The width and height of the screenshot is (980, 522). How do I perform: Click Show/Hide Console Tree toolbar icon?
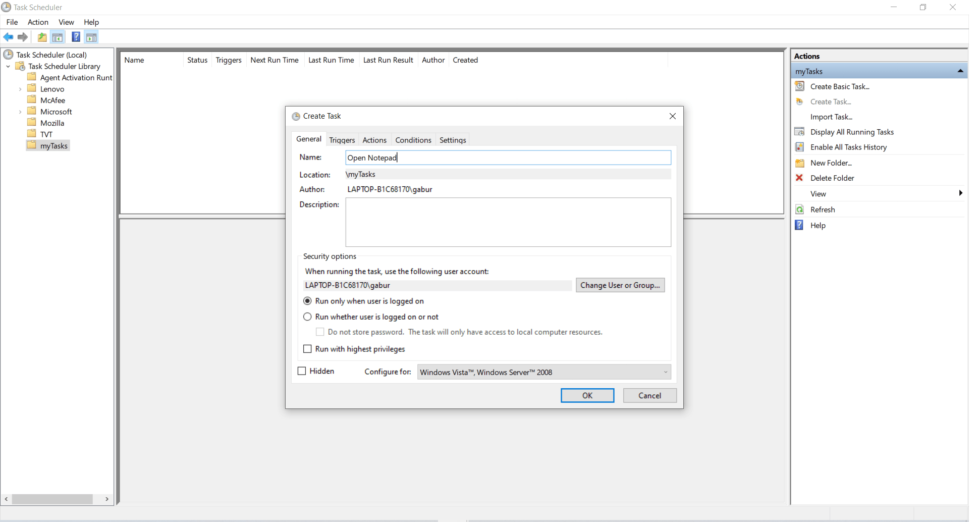[58, 37]
